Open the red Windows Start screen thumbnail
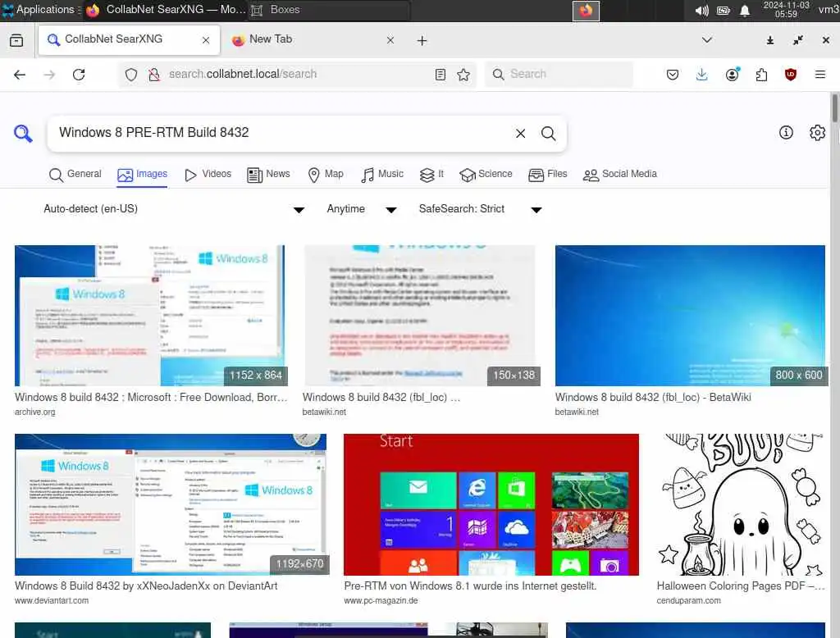The image size is (840, 638). (491, 504)
